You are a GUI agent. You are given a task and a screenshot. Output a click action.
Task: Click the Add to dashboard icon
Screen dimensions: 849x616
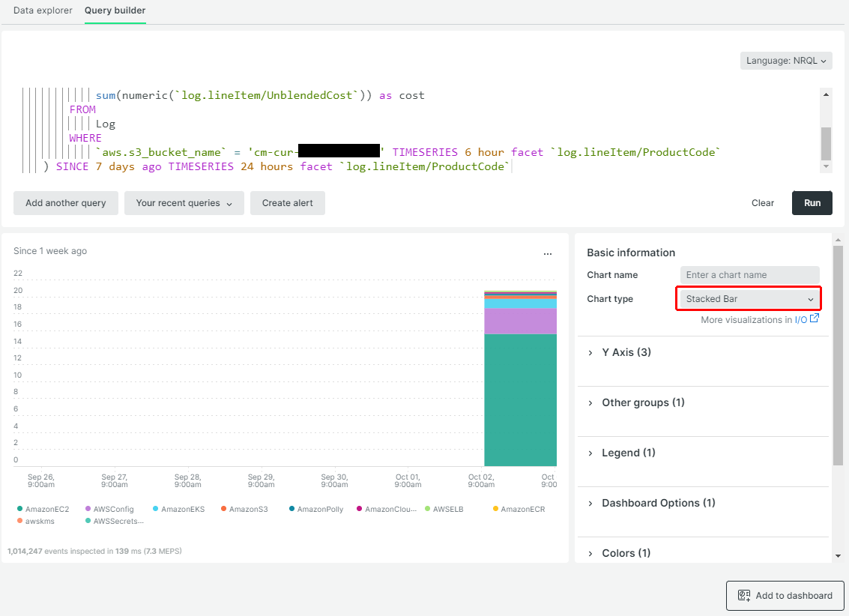[744, 596]
